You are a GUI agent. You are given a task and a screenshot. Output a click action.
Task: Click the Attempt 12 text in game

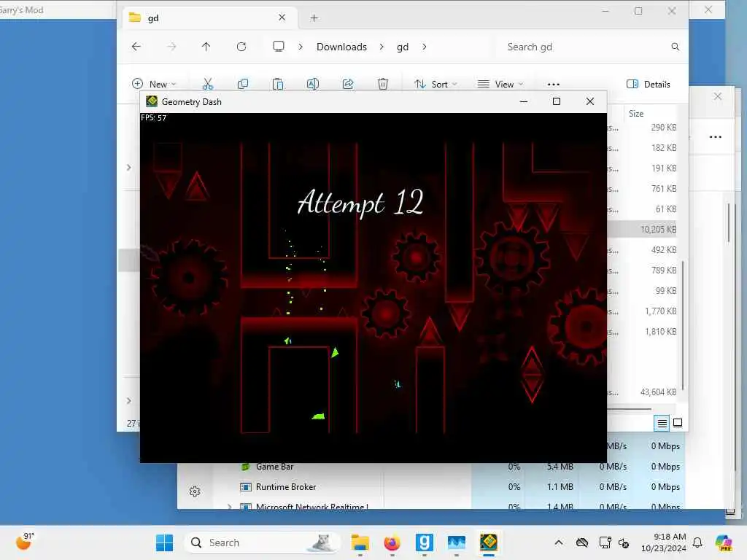[x=360, y=203]
